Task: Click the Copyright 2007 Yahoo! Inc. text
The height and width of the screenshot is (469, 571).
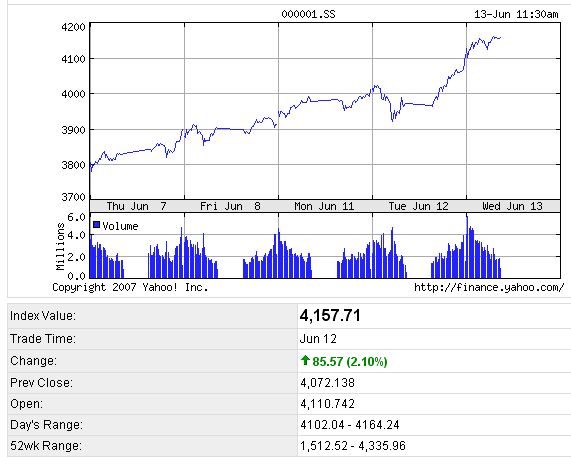Action: [x=130, y=287]
